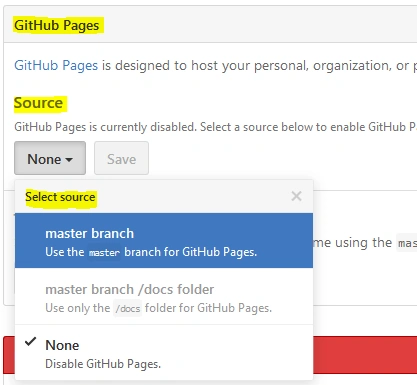This screenshot has width=417, height=385.
Task: Close the Select source popup with X
Action: [296, 196]
